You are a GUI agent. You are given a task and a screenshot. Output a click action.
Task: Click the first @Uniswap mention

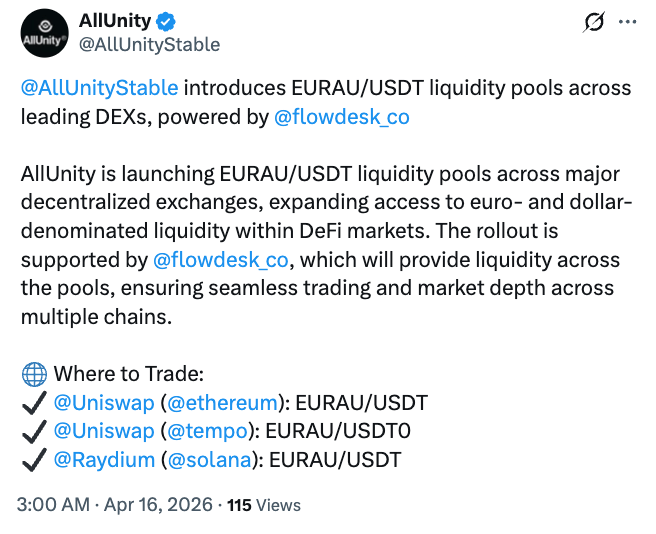pyautogui.click(x=103, y=403)
